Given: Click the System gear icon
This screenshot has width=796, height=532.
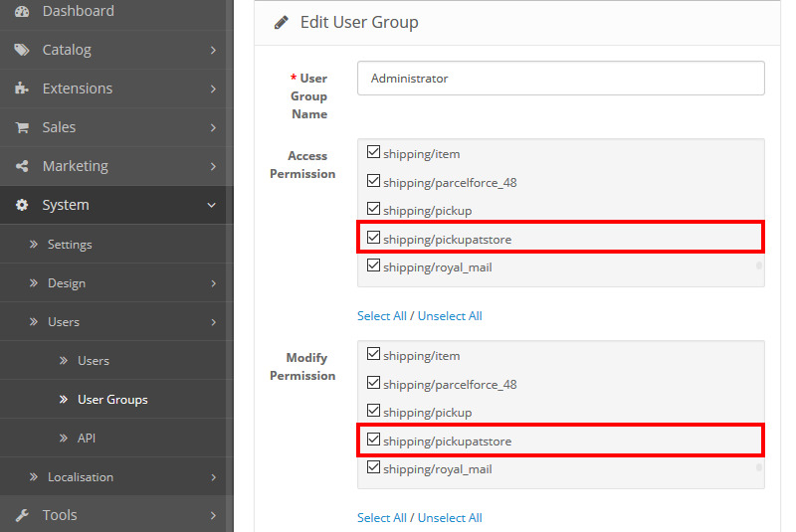Looking at the screenshot, I should [x=22, y=205].
